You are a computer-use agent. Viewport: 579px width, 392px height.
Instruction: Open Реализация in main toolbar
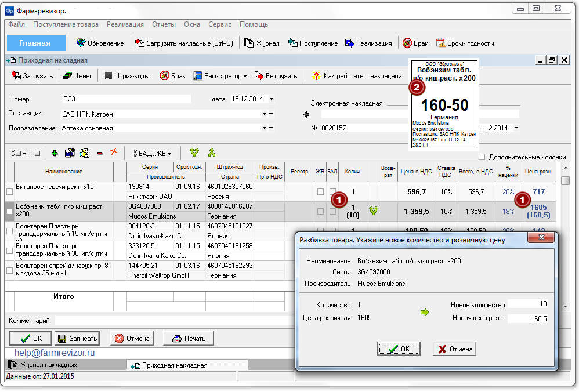coord(368,43)
